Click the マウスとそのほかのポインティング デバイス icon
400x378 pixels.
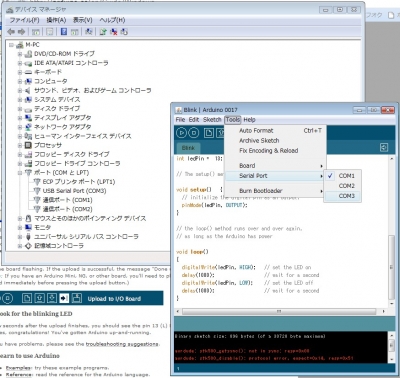28,218
